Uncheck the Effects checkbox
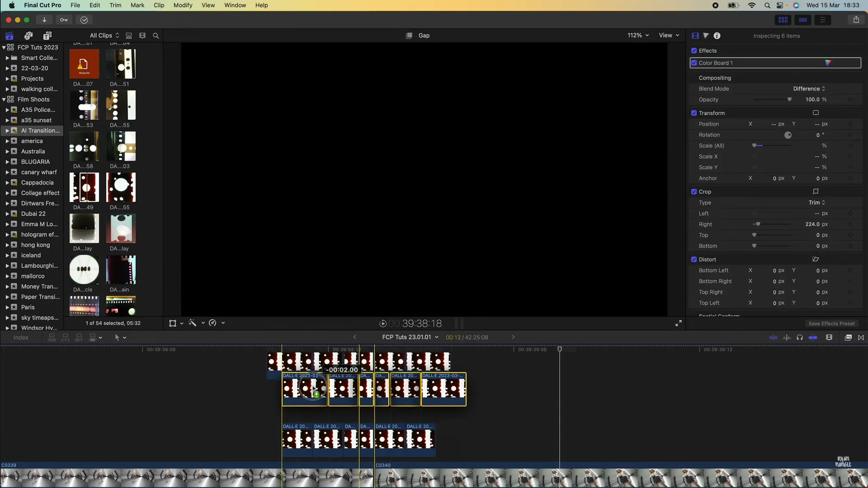 694,50
